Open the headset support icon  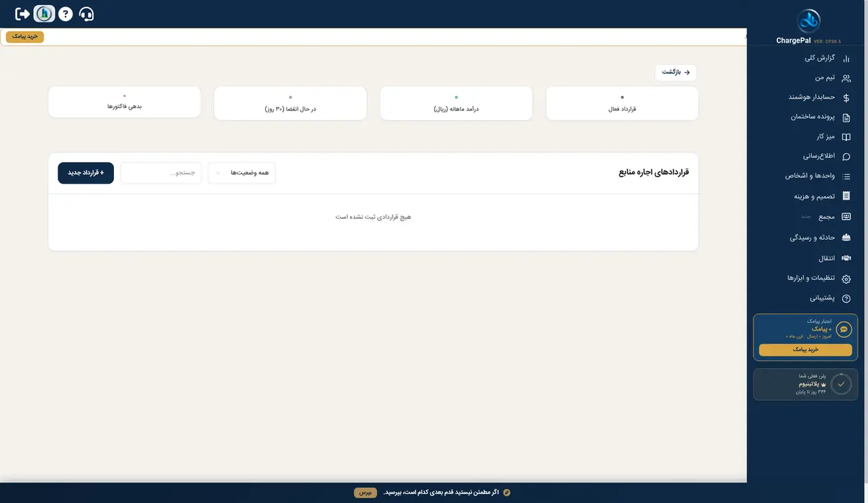(x=86, y=14)
